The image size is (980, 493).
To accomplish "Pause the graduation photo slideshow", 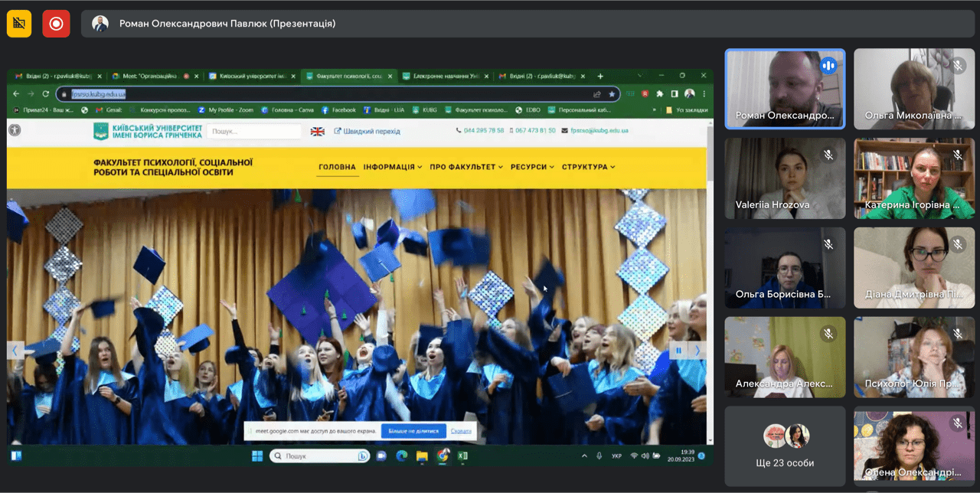I will pyautogui.click(x=678, y=351).
